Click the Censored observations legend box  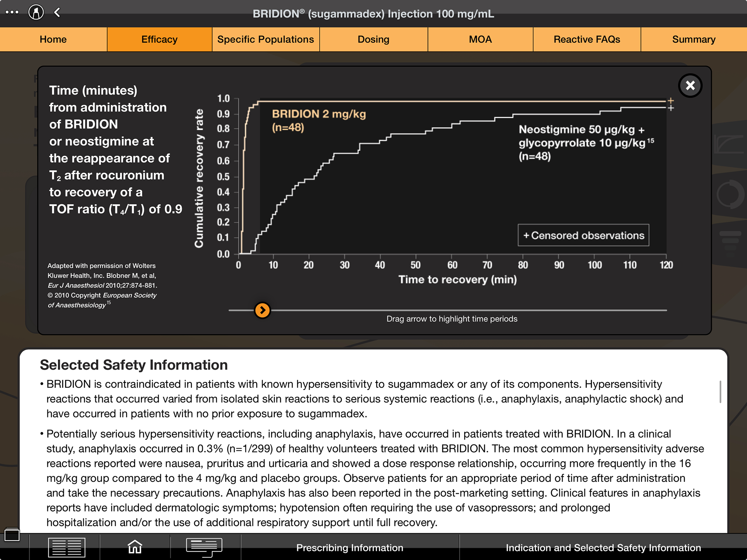(583, 235)
